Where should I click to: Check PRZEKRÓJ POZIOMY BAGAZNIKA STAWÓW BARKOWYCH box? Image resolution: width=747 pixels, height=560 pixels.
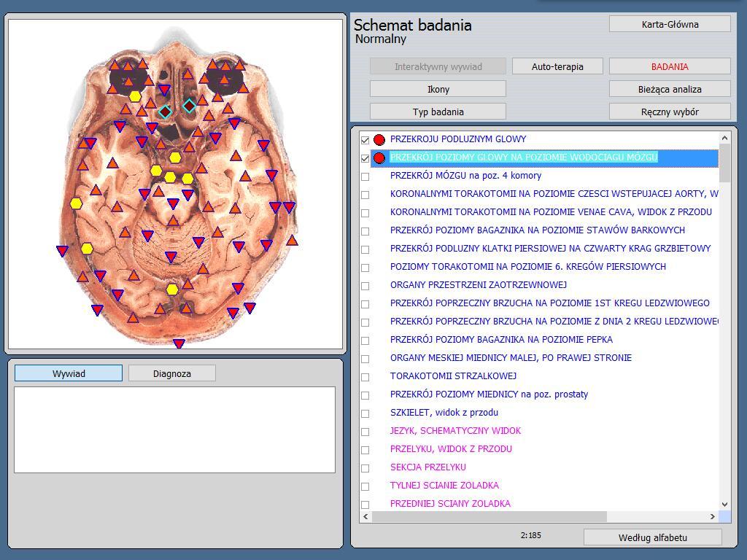coord(365,231)
